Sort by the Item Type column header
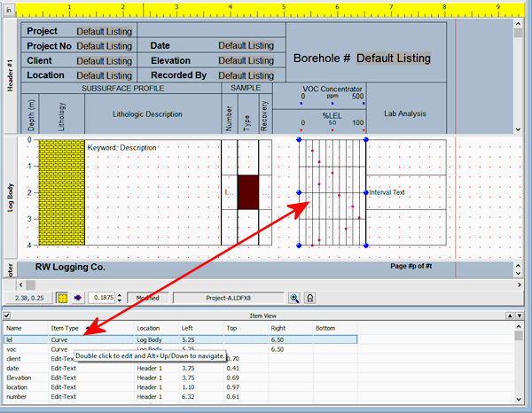The image size is (532, 413). point(66,328)
